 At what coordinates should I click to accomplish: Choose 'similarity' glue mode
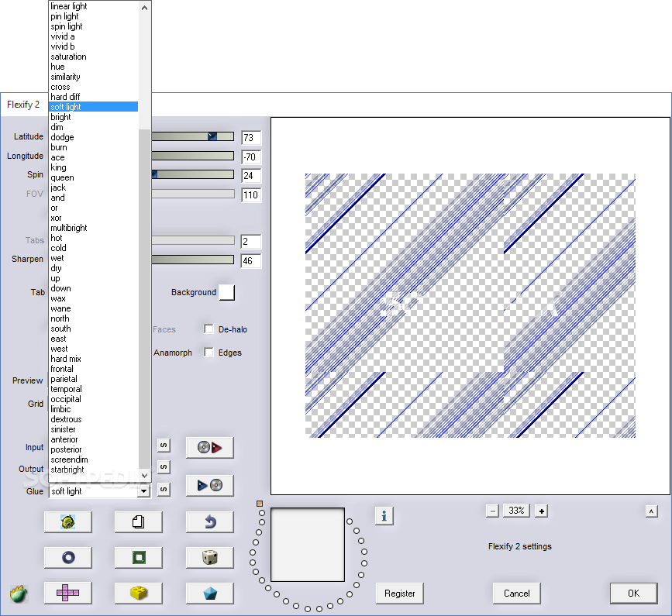point(94,77)
